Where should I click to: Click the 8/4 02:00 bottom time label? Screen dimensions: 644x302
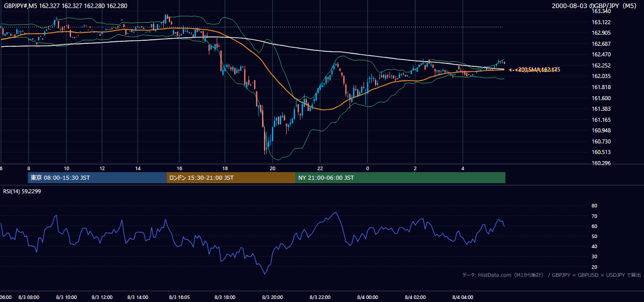click(x=415, y=297)
